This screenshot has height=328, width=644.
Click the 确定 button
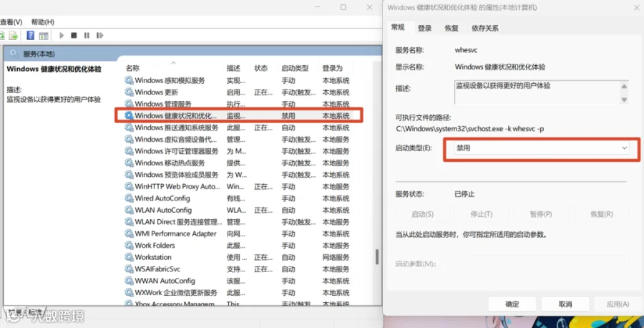(512, 304)
